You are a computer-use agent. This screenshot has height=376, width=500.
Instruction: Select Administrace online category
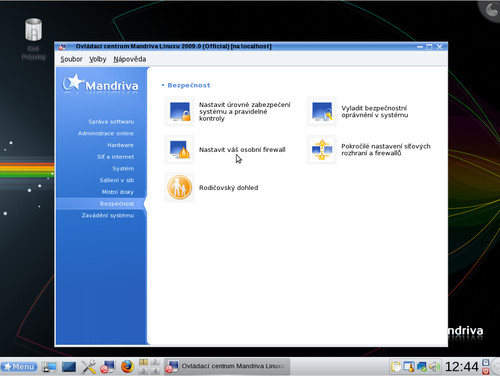tap(106, 133)
